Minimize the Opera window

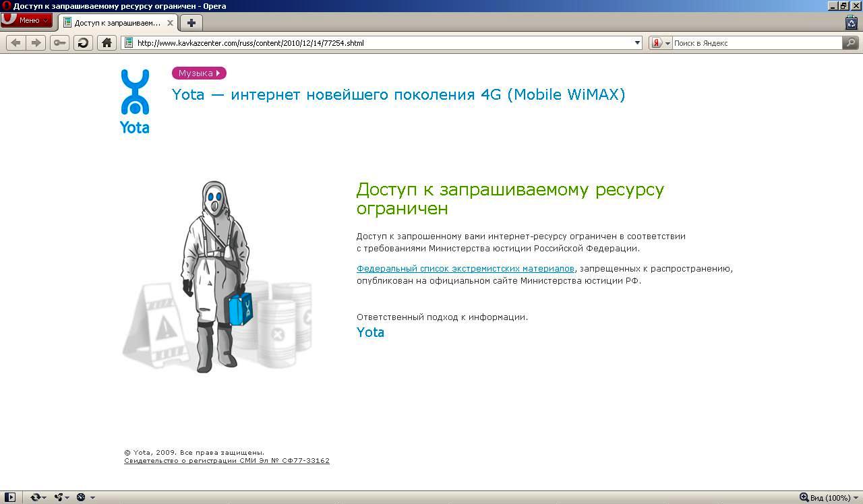click(833, 6)
